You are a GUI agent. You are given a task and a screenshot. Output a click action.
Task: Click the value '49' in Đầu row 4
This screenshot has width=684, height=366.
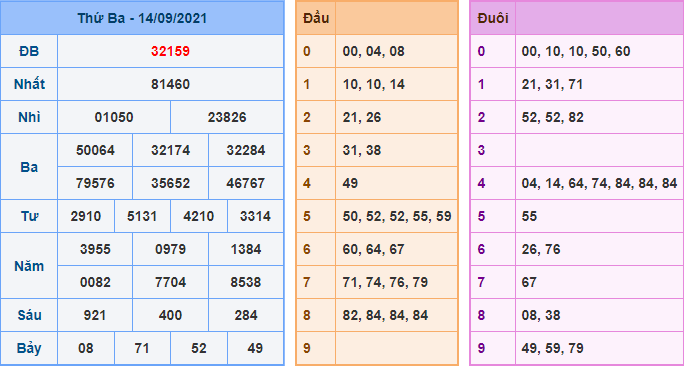coord(350,183)
